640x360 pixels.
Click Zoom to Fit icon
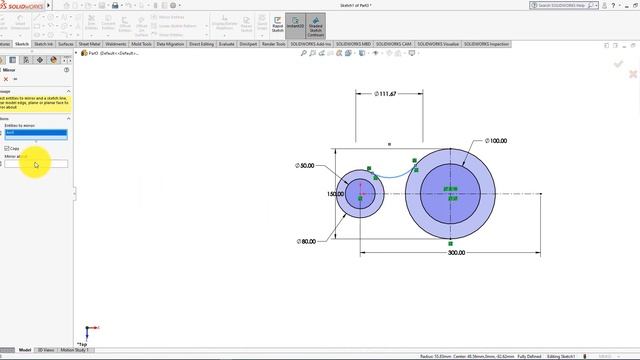pyautogui.click(x=304, y=53)
